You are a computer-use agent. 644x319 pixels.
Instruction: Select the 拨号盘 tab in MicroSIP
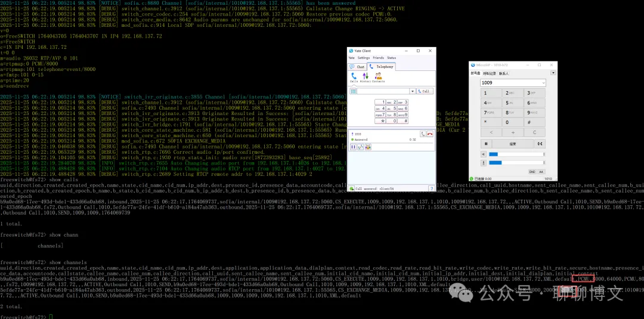click(475, 73)
